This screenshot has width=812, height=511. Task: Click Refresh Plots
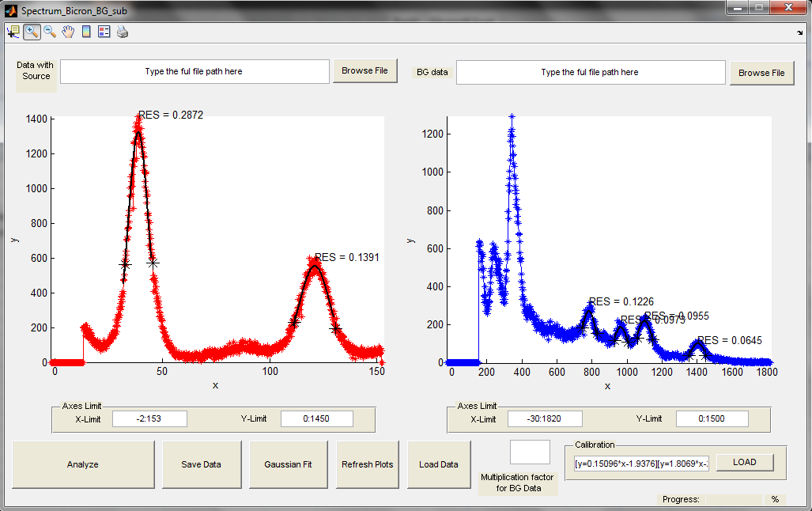(368, 464)
